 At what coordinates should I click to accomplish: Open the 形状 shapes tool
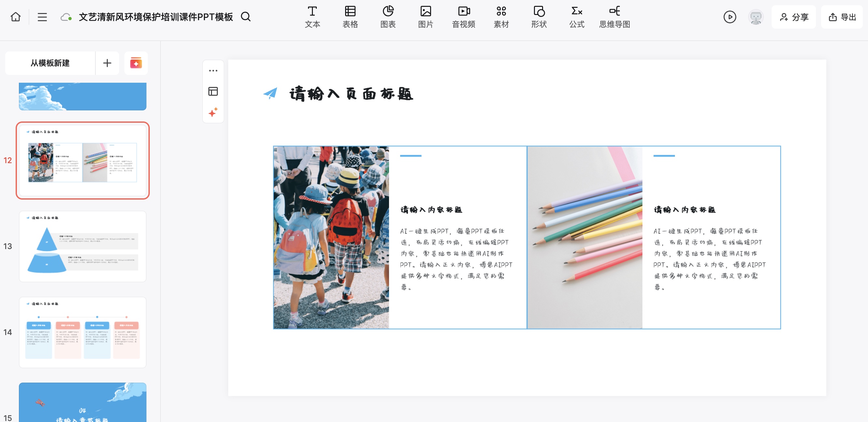tap(539, 17)
